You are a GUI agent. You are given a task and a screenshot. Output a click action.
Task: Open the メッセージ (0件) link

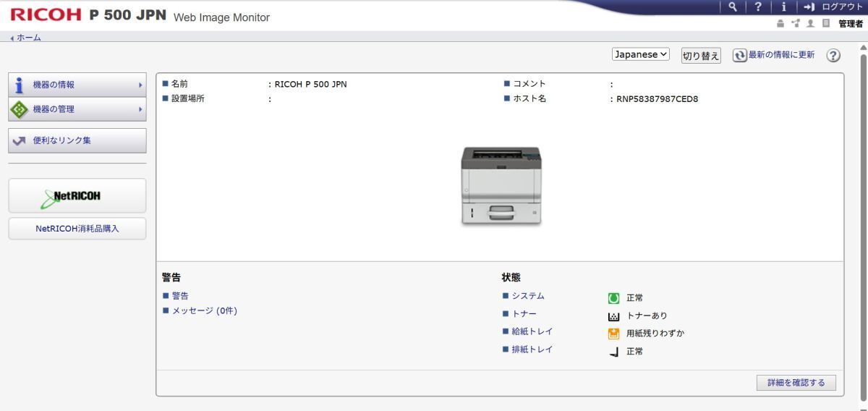(x=205, y=310)
